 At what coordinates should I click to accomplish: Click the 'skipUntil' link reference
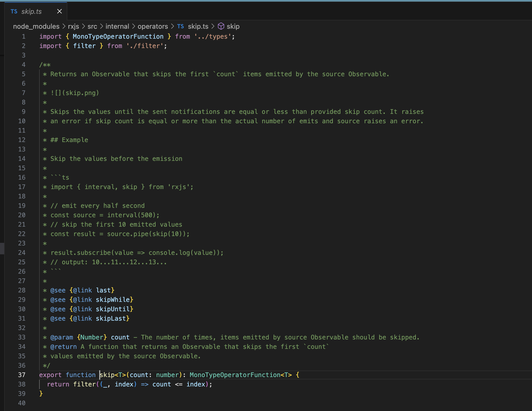coord(113,309)
